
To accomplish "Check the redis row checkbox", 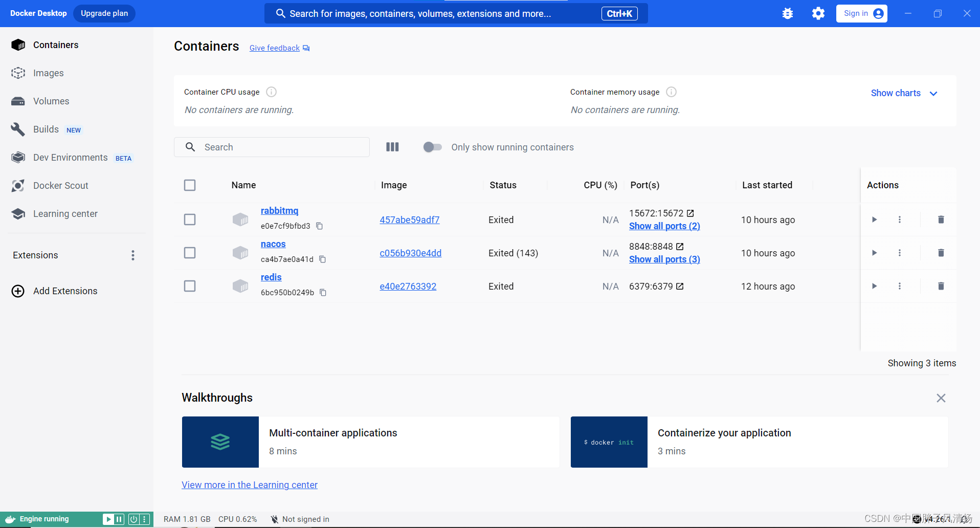I will [190, 286].
